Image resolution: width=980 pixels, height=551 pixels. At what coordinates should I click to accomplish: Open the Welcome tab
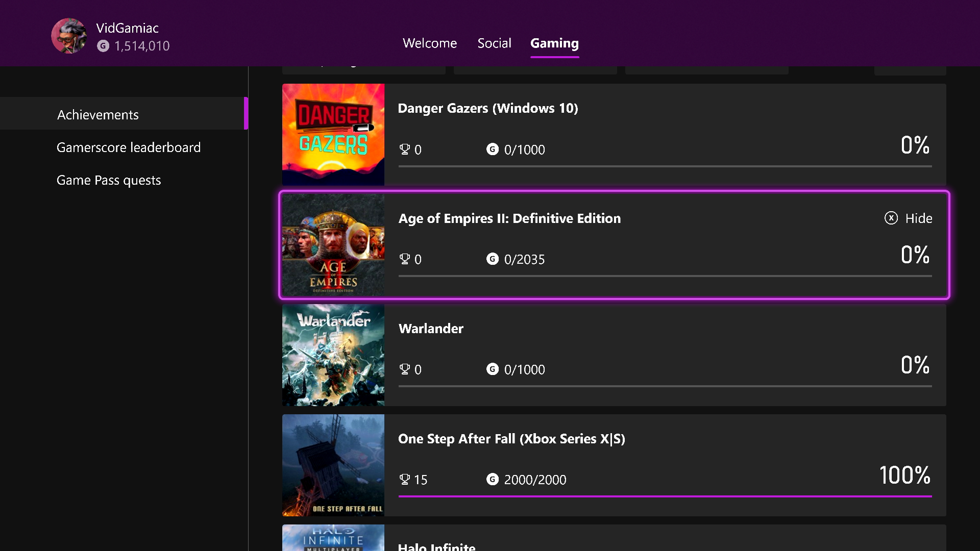[x=429, y=43]
